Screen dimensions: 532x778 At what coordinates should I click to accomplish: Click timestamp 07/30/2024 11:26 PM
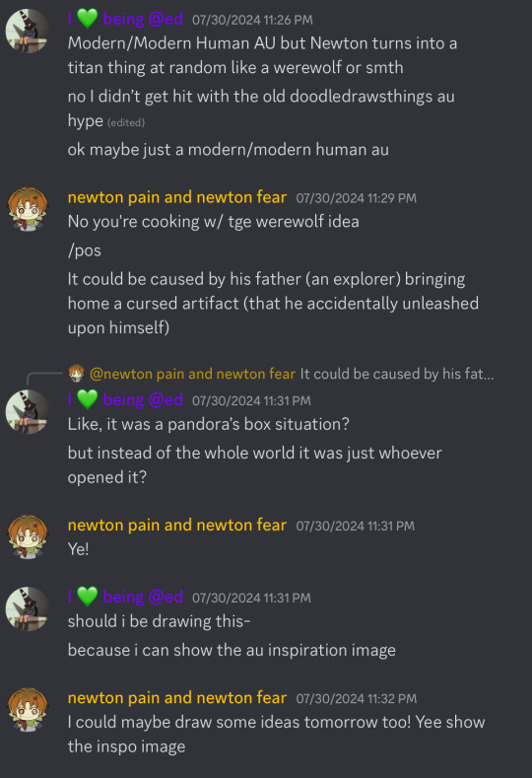pos(252,20)
